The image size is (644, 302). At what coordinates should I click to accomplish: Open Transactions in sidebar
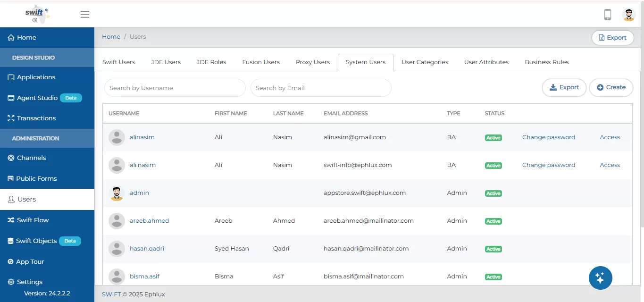(47, 118)
